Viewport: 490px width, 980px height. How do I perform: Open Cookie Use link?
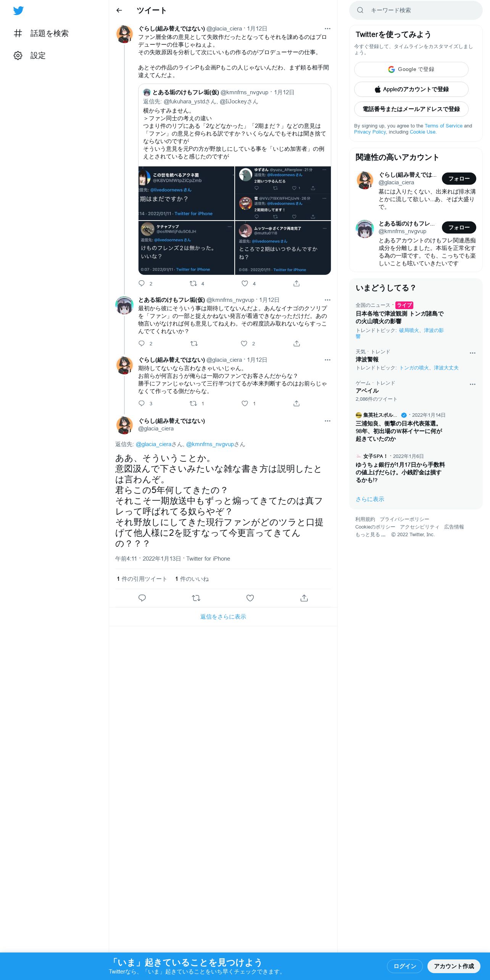[422, 132]
